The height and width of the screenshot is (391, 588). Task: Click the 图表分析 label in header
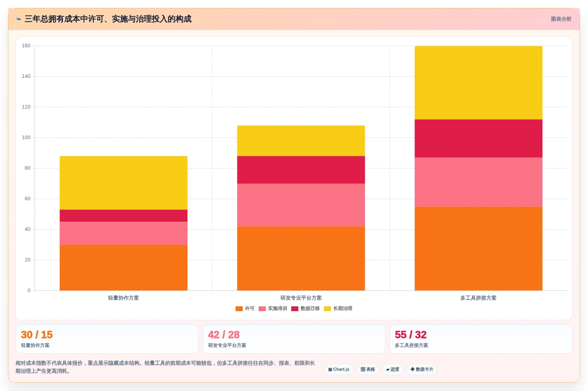[561, 19]
